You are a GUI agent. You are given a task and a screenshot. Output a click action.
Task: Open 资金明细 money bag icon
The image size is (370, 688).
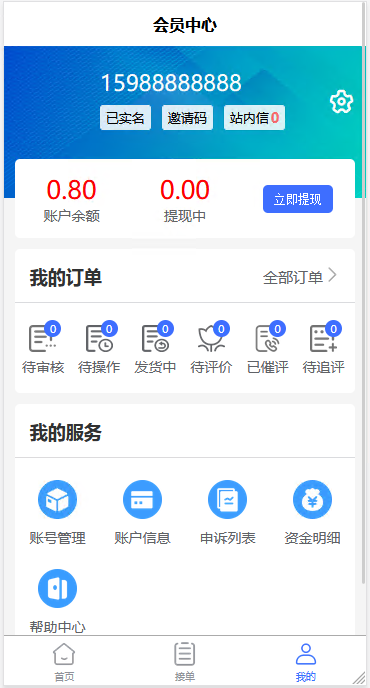[x=313, y=499]
